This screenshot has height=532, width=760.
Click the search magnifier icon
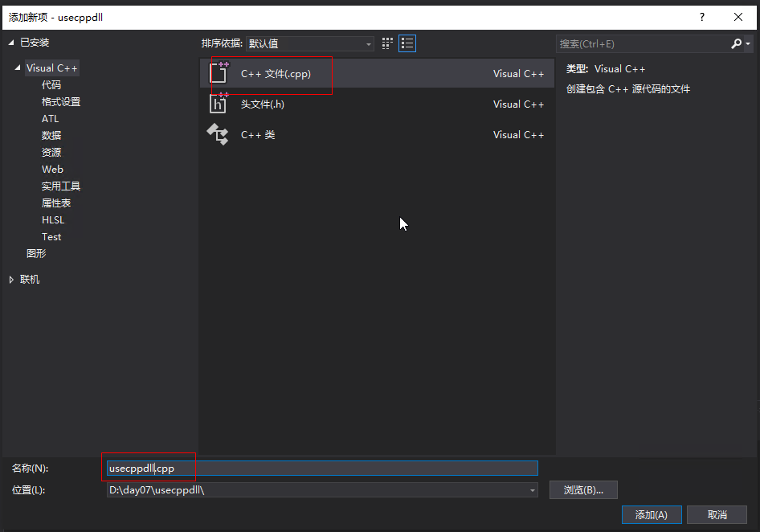point(736,44)
